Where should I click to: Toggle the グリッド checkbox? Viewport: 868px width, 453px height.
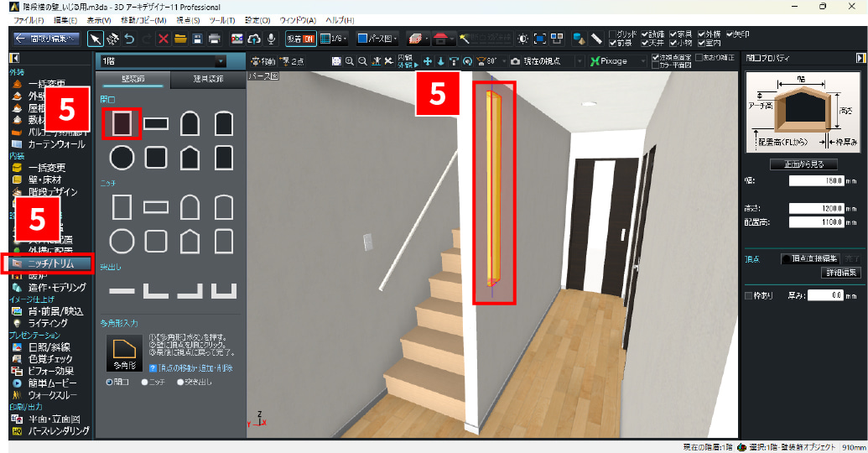612,34
